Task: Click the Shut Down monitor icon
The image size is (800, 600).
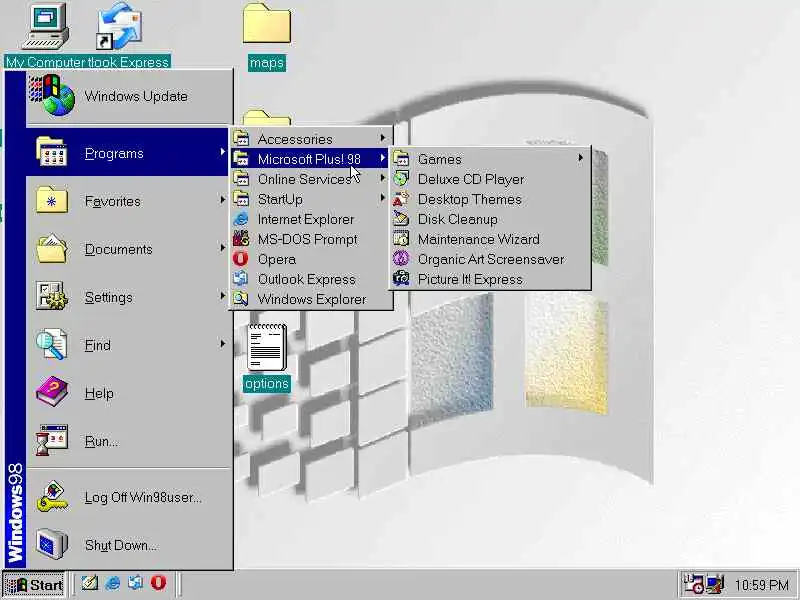Action: pyautogui.click(x=52, y=544)
